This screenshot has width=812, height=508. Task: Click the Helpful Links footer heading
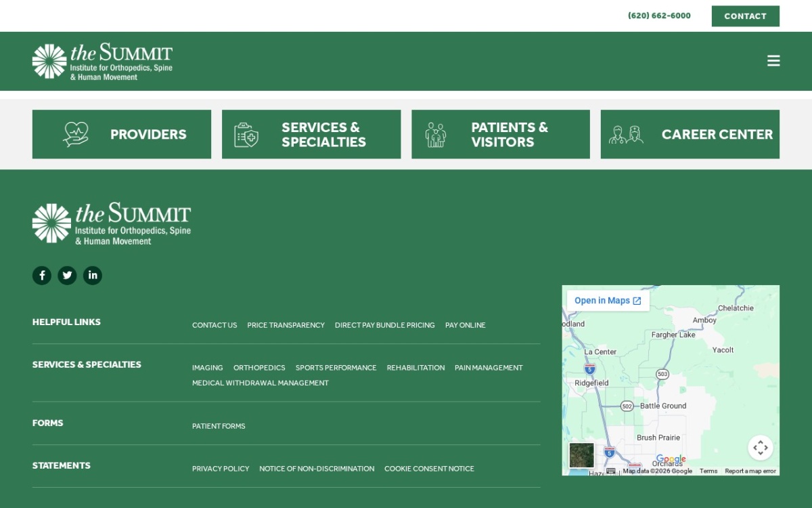point(66,322)
